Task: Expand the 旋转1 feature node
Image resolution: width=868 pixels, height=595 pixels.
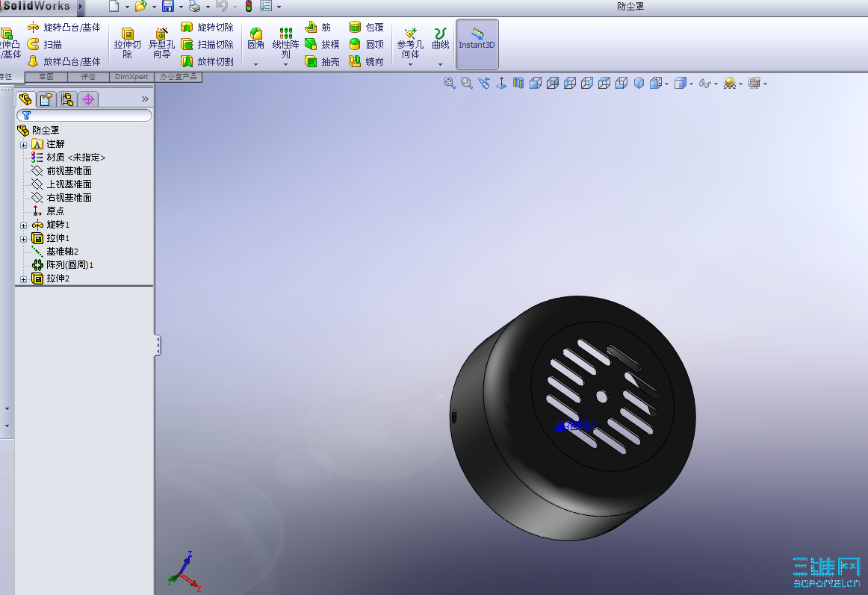Action: (x=24, y=225)
